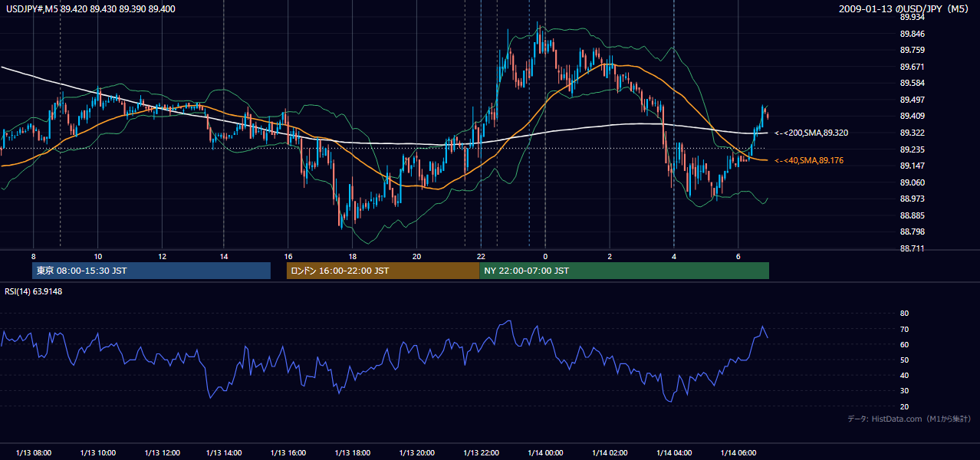The image size is (980, 460).
Task: Click RSI scale value 60
Action: pyautogui.click(x=904, y=344)
